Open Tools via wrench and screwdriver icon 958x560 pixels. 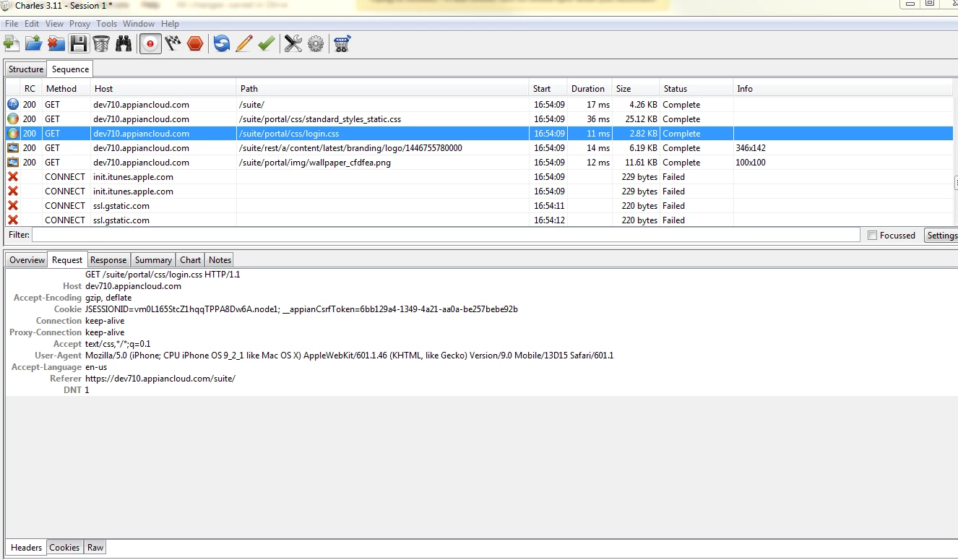point(293,43)
